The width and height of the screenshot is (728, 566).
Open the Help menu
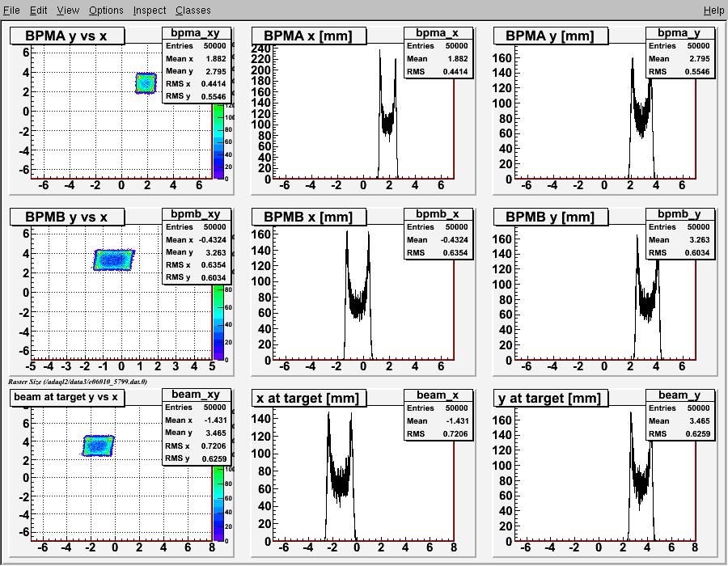click(x=713, y=11)
